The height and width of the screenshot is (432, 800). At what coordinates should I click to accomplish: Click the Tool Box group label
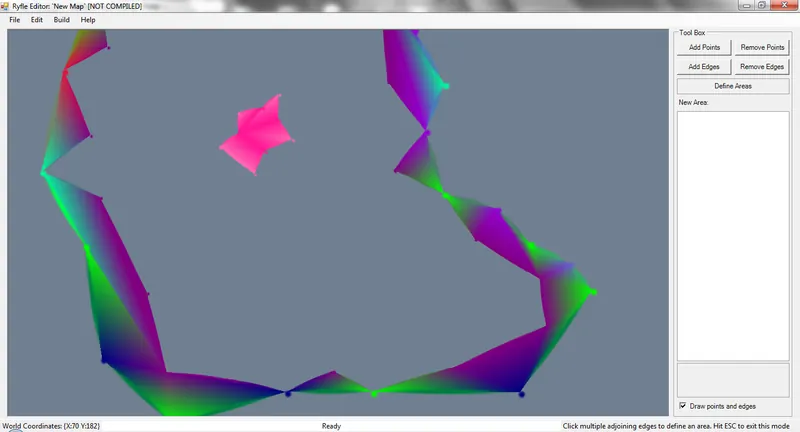click(x=692, y=33)
